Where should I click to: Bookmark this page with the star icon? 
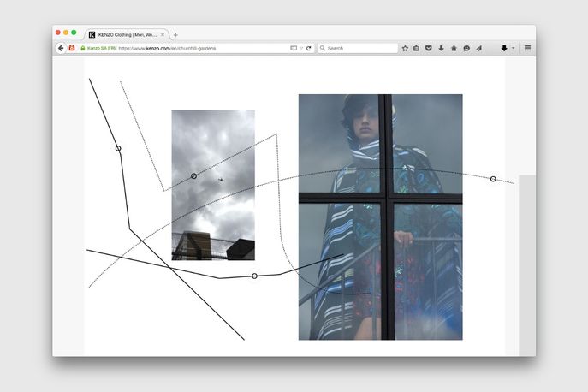coord(405,49)
